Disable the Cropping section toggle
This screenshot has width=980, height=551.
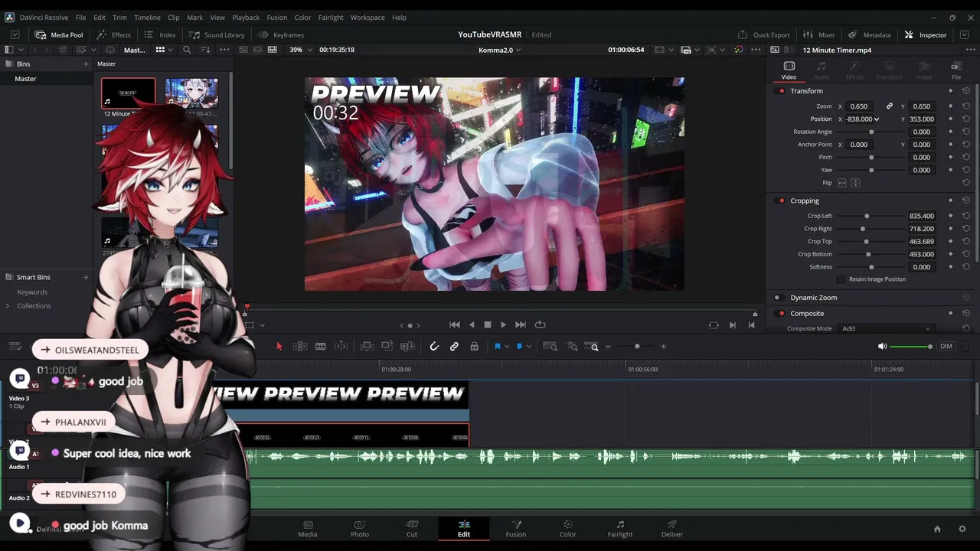[x=781, y=201]
